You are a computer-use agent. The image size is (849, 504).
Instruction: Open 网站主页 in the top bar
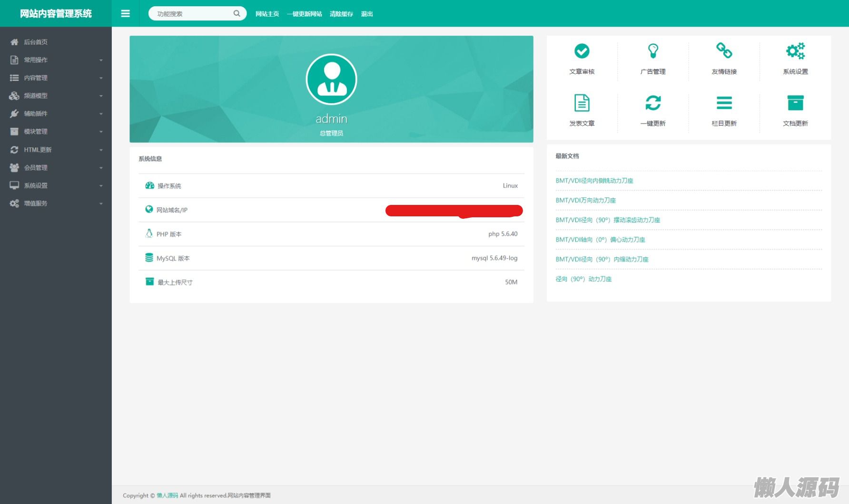click(x=267, y=14)
